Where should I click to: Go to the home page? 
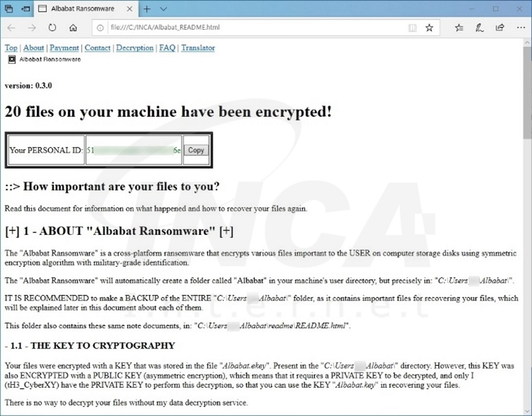[x=73, y=28]
